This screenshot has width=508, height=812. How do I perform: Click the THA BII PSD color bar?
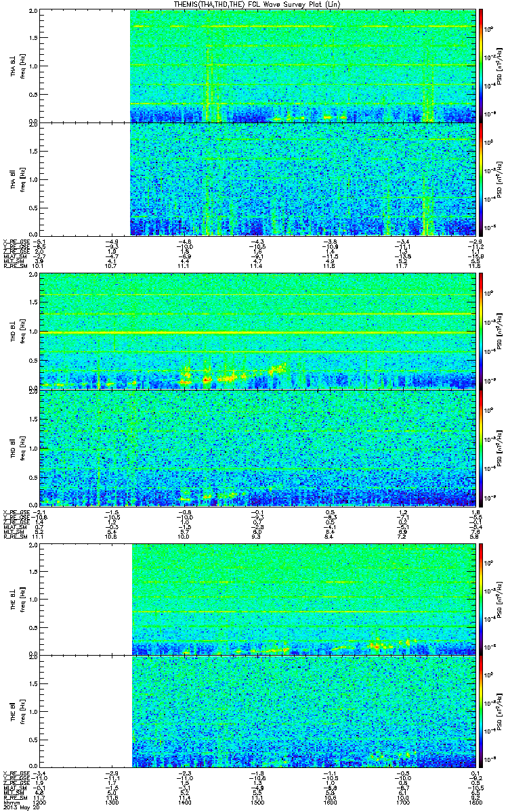click(482, 179)
